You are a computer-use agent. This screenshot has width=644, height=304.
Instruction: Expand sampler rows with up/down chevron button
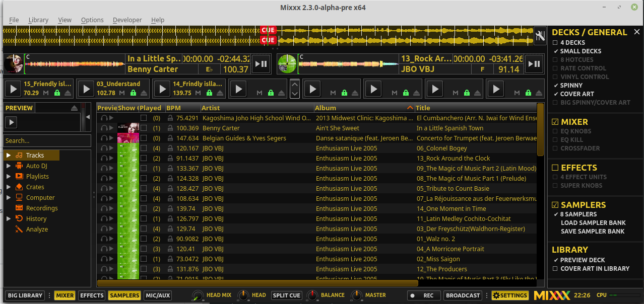tap(295, 89)
